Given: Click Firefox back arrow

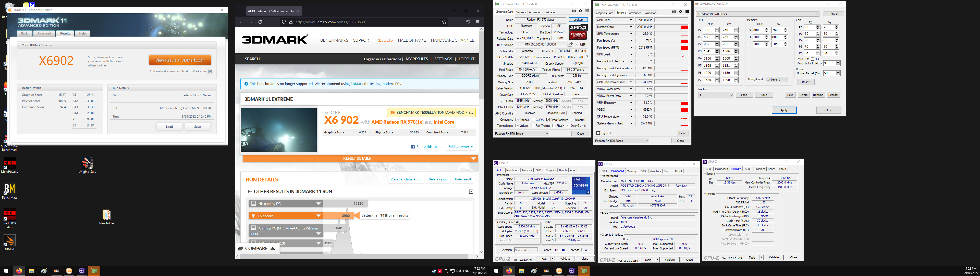Looking at the screenshot, I should [x=241, y=22].
